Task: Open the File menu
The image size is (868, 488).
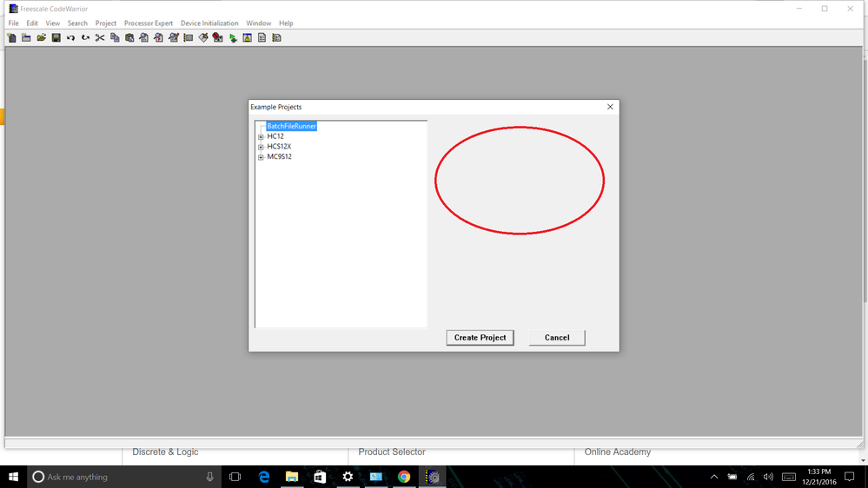Action: (13, 23)
